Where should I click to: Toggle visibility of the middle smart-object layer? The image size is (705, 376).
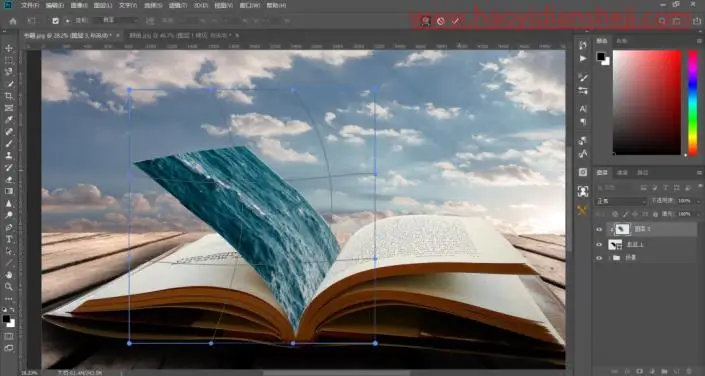[599, 244]
